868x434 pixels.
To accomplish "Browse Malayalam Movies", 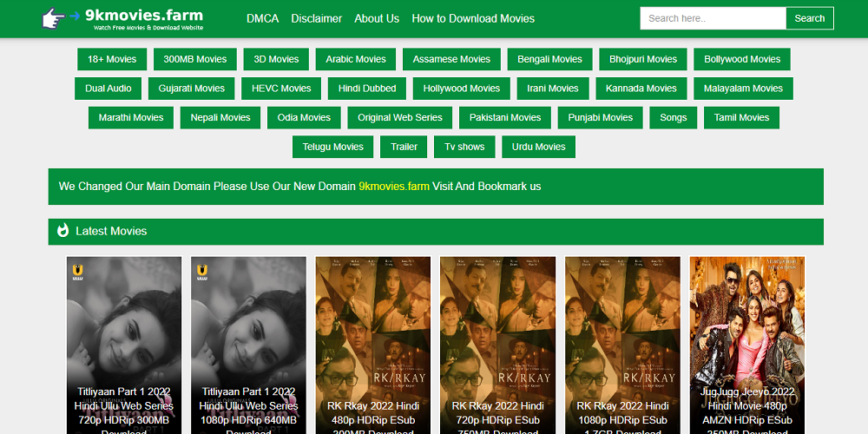I will (x=744, y=89).
